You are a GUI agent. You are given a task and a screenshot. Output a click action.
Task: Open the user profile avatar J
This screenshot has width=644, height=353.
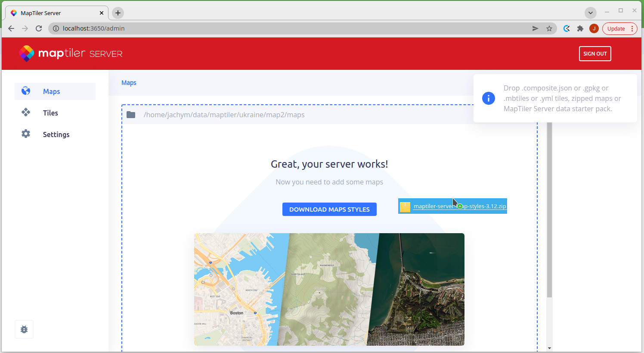click(594, 28)
